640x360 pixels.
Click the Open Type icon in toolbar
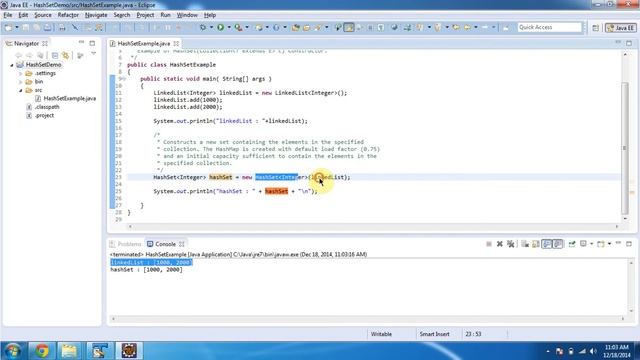point(296,28)
